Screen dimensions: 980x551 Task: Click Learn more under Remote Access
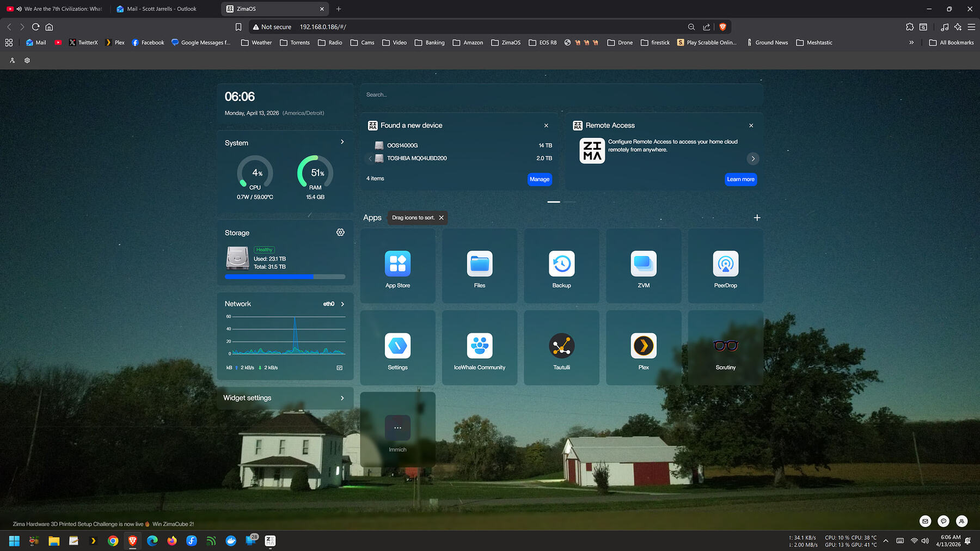tap(740, 179)
